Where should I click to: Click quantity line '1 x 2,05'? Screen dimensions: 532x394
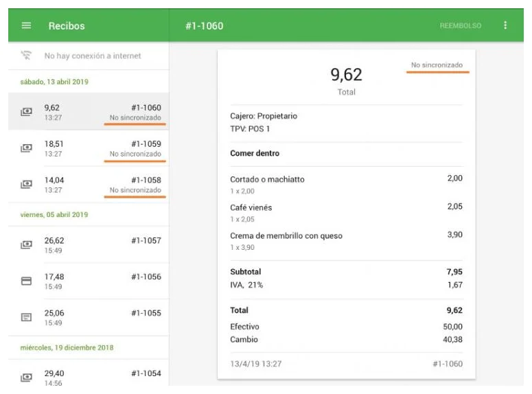coord(242,219)
